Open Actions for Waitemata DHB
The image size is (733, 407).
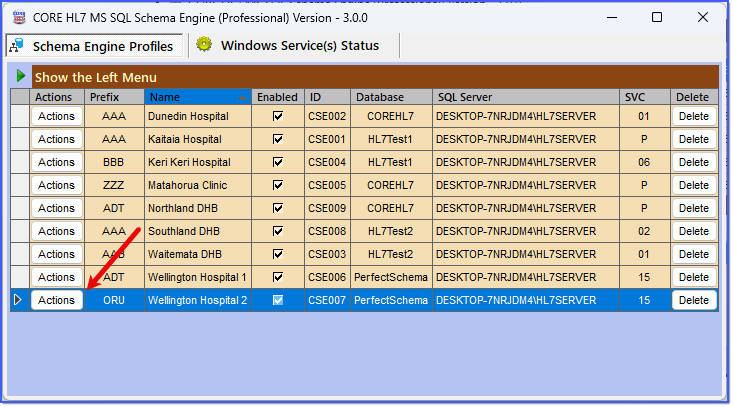[x=57, y=254]
